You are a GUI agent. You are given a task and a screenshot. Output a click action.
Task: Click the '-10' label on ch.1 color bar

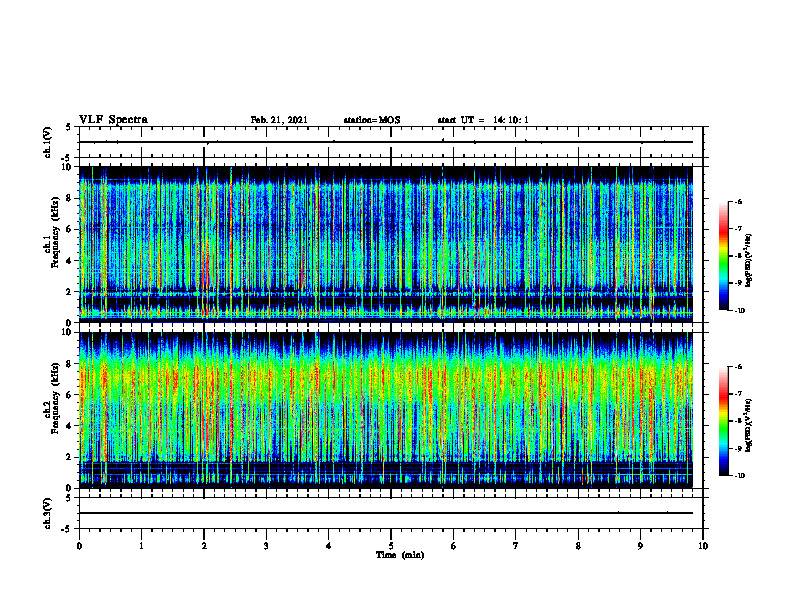click(739, 311)
